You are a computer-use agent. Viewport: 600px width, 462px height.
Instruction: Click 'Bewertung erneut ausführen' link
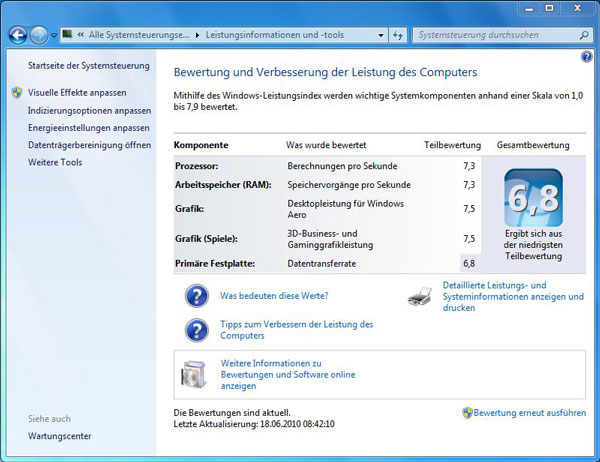tap(530, 413)
